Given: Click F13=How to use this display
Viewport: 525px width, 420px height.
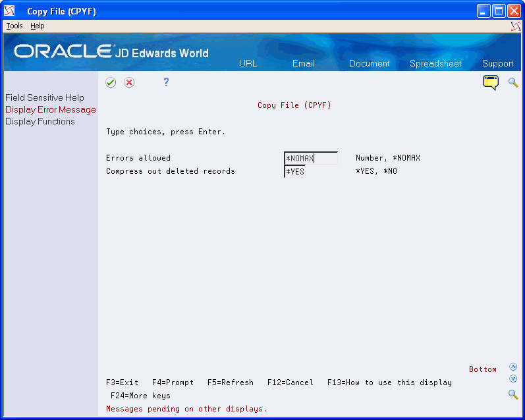Looking at the screenshot, I should (x=389, y=382).
